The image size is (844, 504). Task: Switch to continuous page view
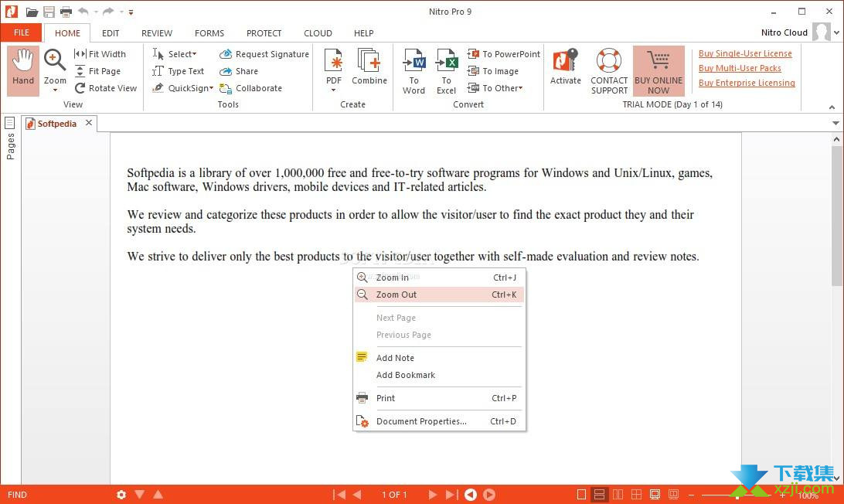[599, 494]
